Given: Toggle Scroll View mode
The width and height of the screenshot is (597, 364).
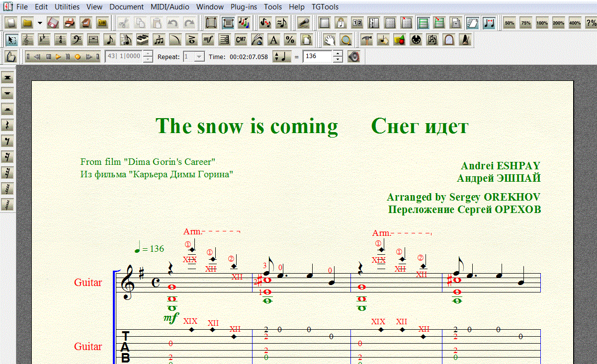Looking at the screenshot, I should point(211,22).
